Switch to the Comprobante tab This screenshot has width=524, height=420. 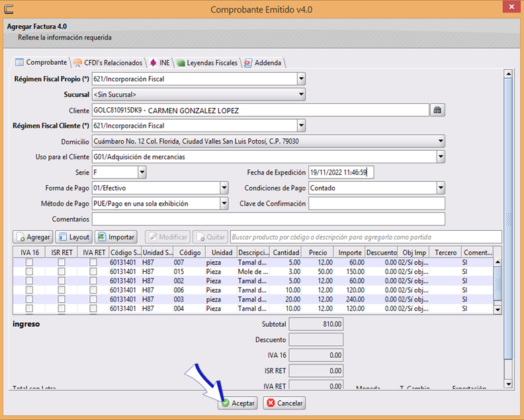[41, 62]
